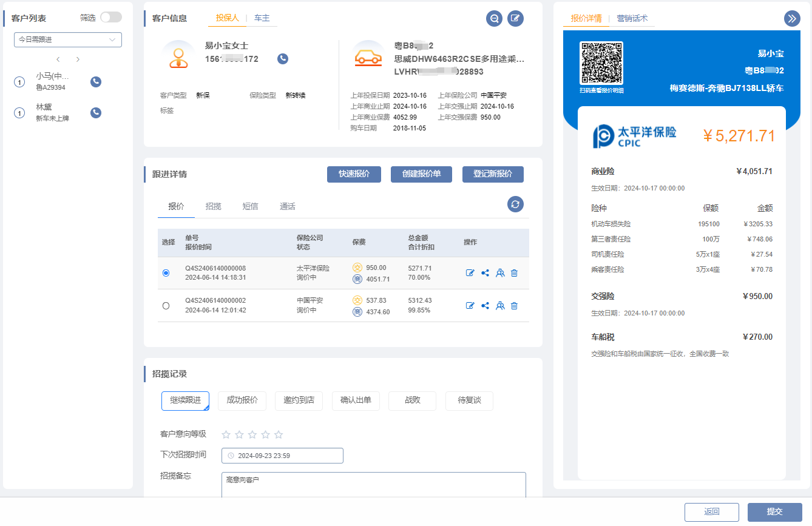The image size is (812, 526).
Task: Click clock icon in next follow-up time
Action: pos(231,456)
